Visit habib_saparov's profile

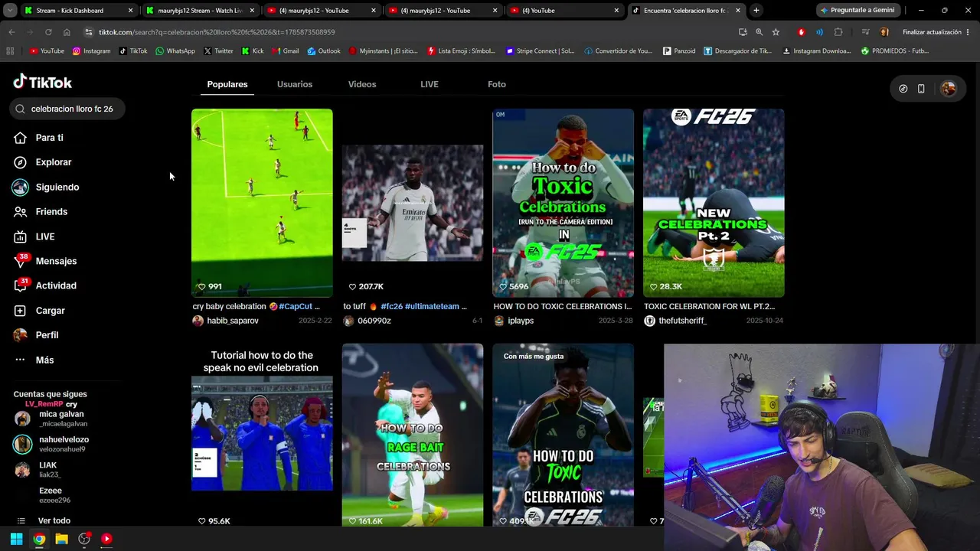point(226,321)
